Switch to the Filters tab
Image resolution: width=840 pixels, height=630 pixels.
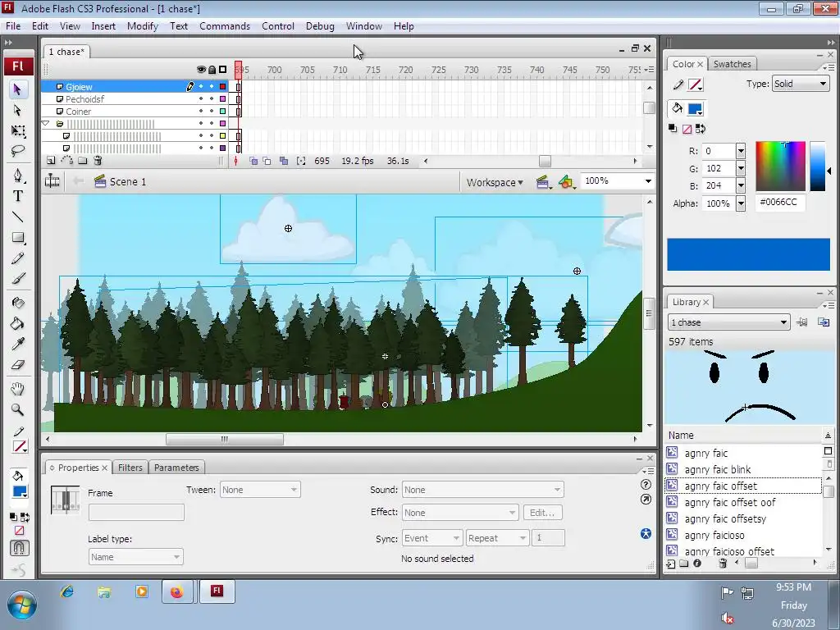tap(130, 468)
